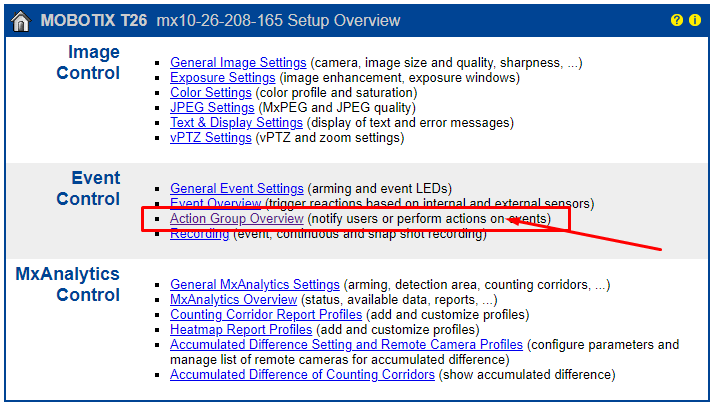The image size is (715, 409).
Task: Click the MOBOTIX T26 title text
Action: pyautogui.click(x=94, y=21)
